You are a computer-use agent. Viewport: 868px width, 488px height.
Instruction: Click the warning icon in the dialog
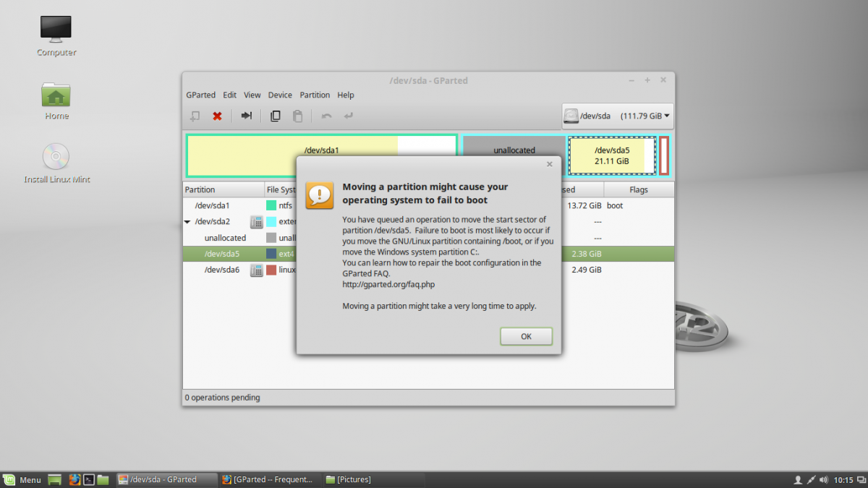point(320,195)
